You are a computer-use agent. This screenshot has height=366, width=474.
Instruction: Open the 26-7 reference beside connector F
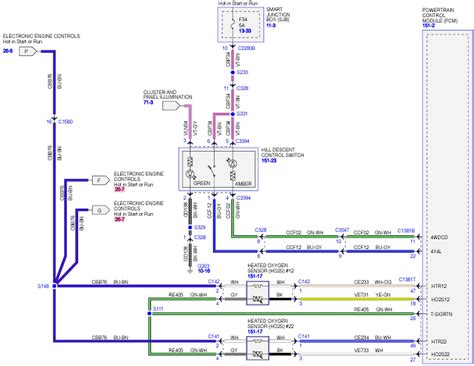119,189
